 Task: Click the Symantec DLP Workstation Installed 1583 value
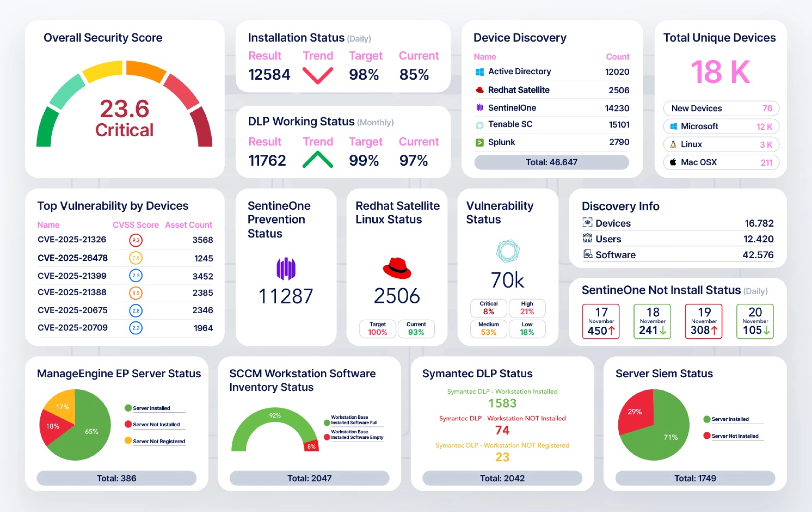point(502,403)
